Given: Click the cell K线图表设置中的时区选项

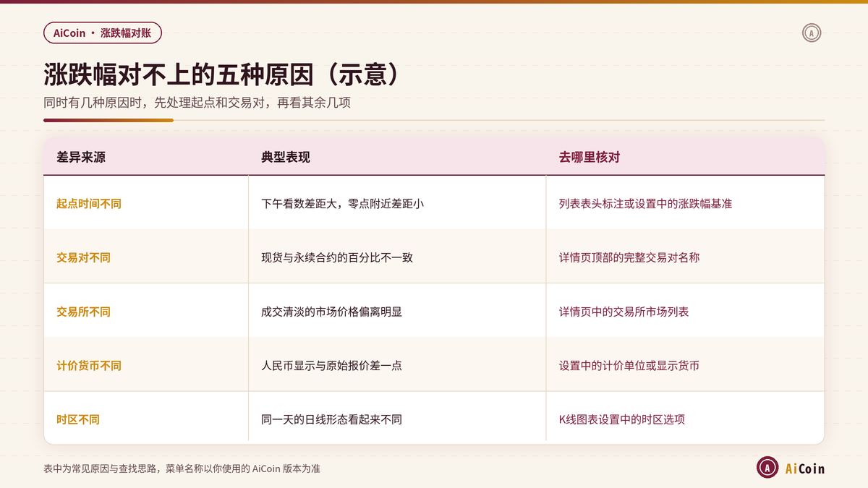Looking at the screenshot, I should 622,419.
